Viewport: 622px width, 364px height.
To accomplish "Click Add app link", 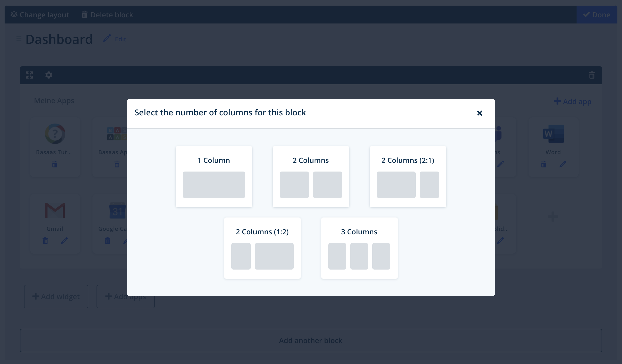I will coord(573,101).
